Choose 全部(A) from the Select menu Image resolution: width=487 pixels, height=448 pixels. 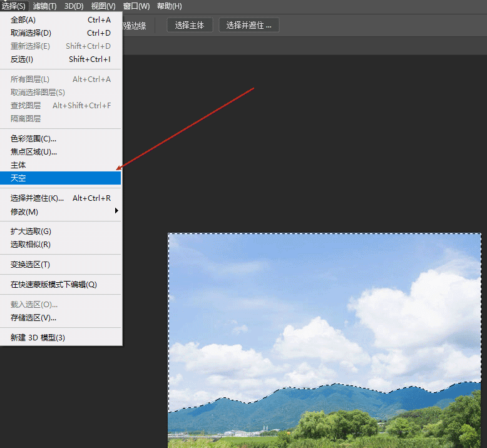pos(23,20)
